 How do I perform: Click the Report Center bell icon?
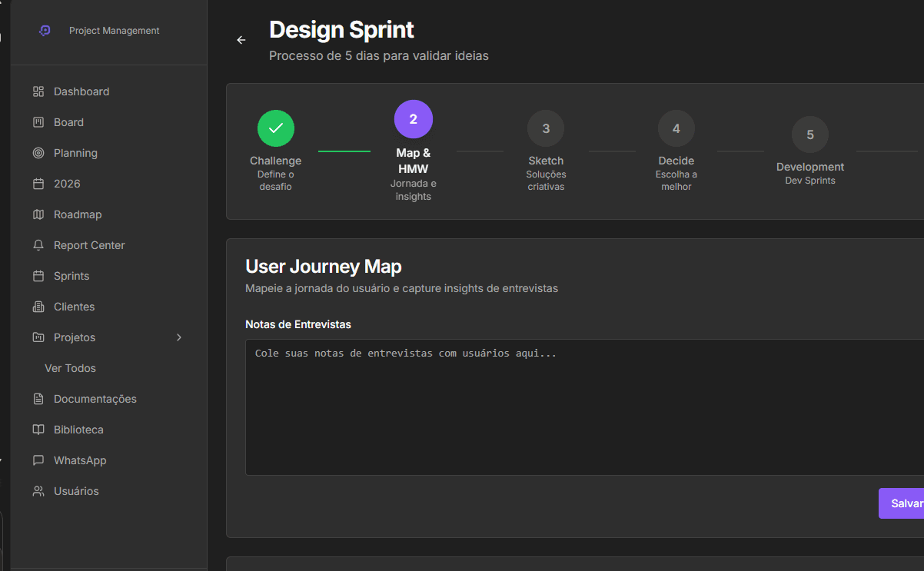[38, 245]
